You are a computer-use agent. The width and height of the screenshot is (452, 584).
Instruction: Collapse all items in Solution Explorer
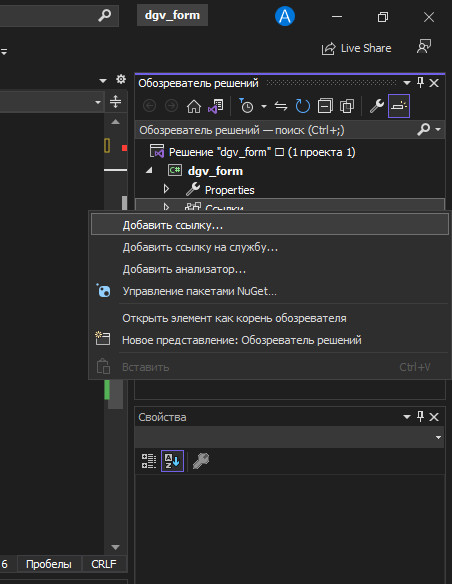pos(325,107)
